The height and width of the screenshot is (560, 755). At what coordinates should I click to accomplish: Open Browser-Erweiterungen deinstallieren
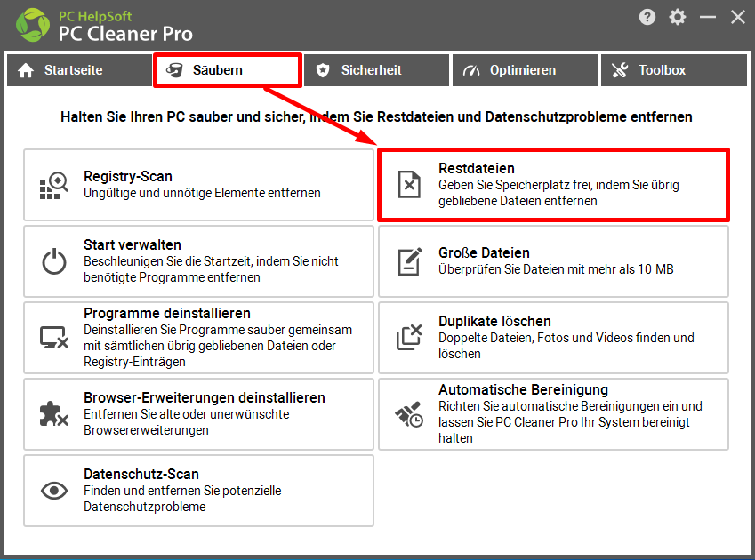coord(199,414)
